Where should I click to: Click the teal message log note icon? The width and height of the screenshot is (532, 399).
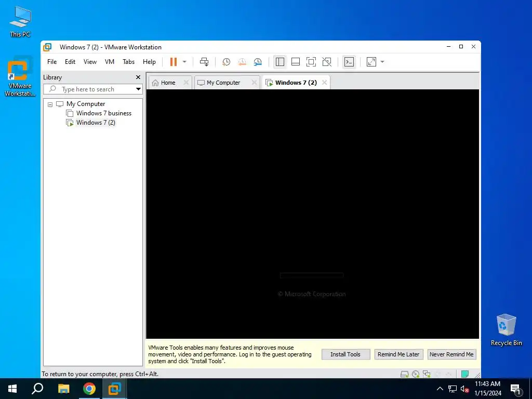pos(465,374)
